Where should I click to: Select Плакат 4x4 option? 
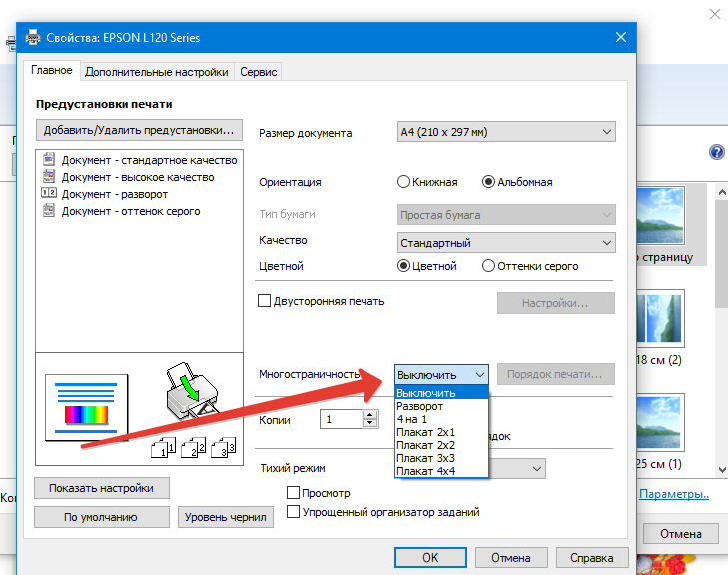[441, 471]
